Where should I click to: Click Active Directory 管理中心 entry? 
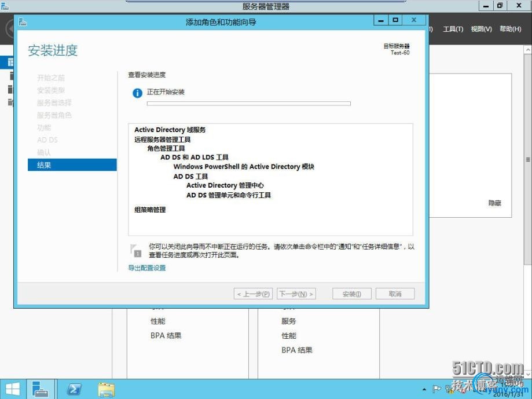225,185
